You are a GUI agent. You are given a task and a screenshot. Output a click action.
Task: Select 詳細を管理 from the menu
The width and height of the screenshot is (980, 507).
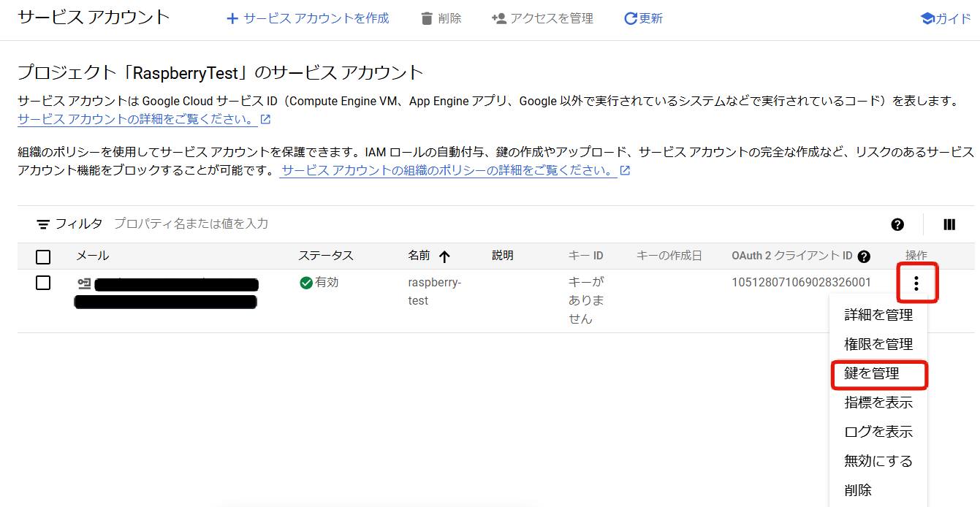[x=878, y=315]
